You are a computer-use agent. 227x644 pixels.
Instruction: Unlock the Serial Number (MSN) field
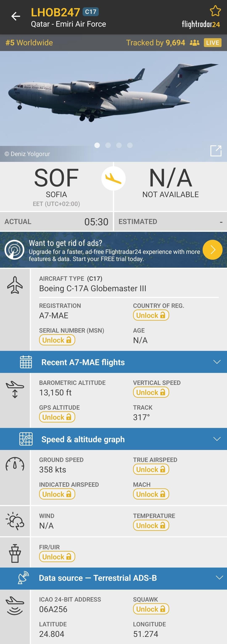pyautogui.click(x=57, y=340)
